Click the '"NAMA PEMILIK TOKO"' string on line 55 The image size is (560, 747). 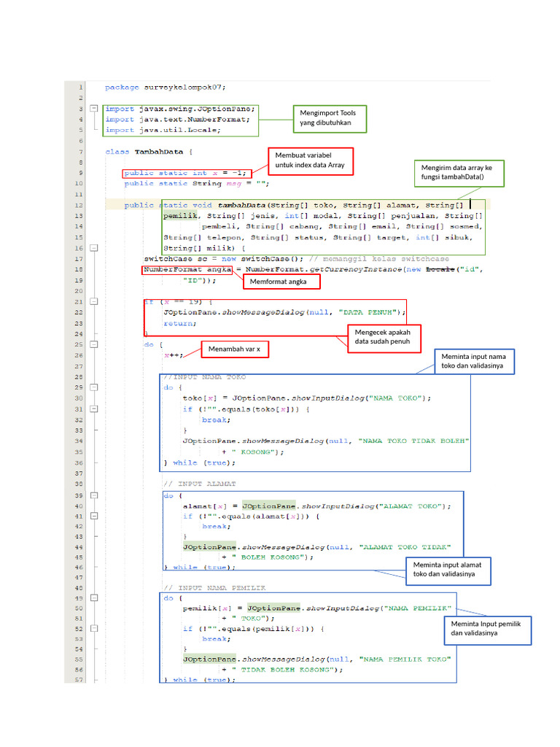coord(405,659)
